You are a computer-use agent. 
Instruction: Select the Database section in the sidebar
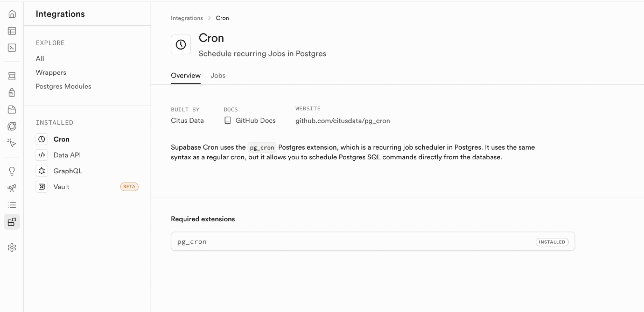click(12, 76)
